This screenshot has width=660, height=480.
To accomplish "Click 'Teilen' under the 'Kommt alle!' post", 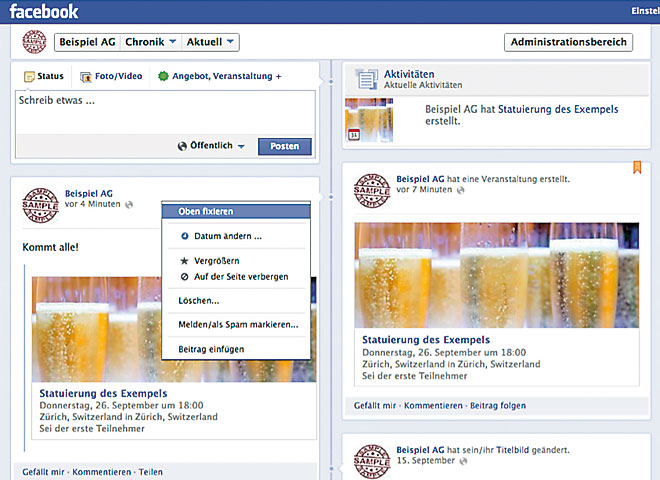I will pyautogui.click(x=151, y=472).
